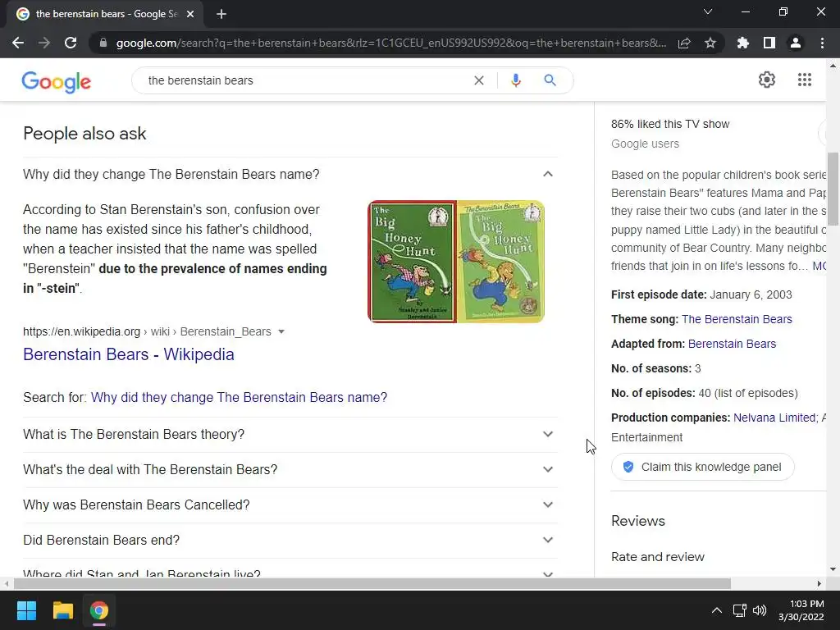Start voice search with microphone
The width and height of the screenshot is (840, 630).
[516, 80]
